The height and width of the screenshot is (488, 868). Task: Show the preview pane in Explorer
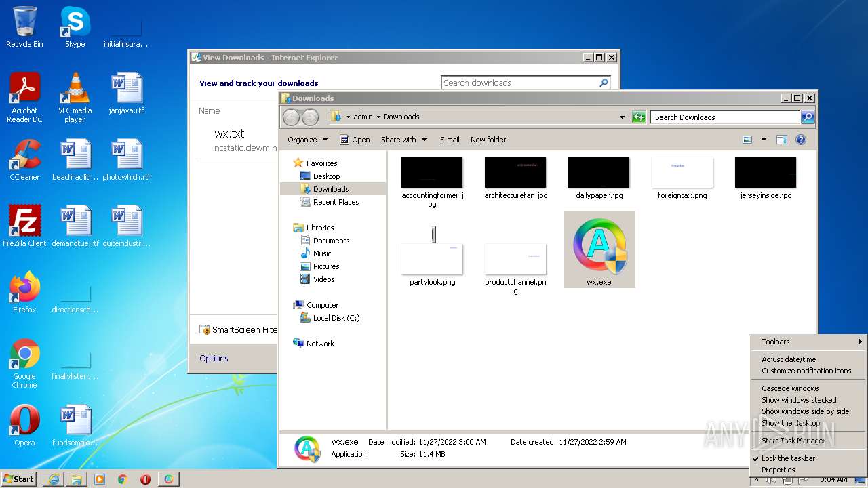click(781, 140)
